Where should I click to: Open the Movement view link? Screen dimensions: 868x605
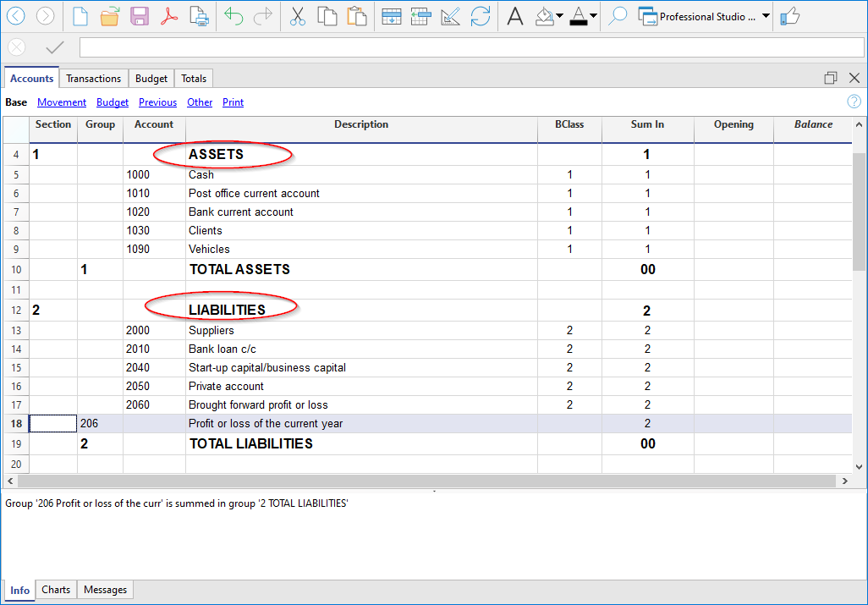coord(62,102)
